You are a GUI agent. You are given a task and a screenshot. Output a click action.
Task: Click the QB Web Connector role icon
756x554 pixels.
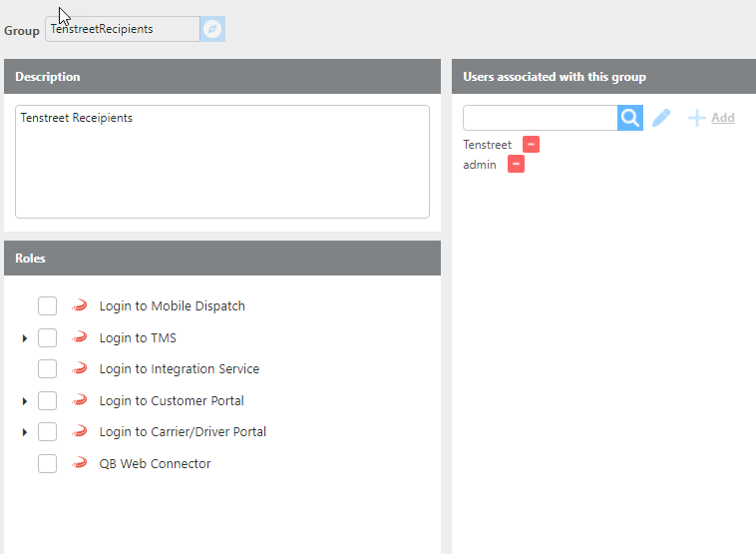coord(80,464)
